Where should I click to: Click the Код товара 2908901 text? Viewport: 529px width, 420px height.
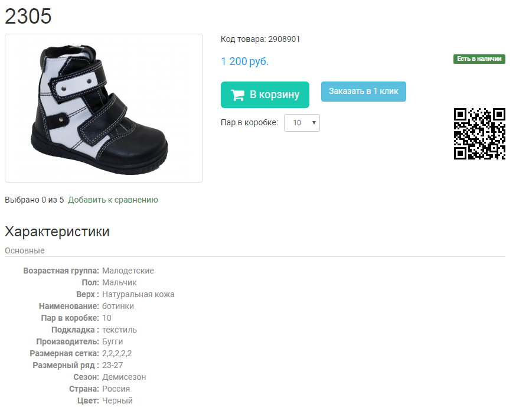tap(260, 39)
